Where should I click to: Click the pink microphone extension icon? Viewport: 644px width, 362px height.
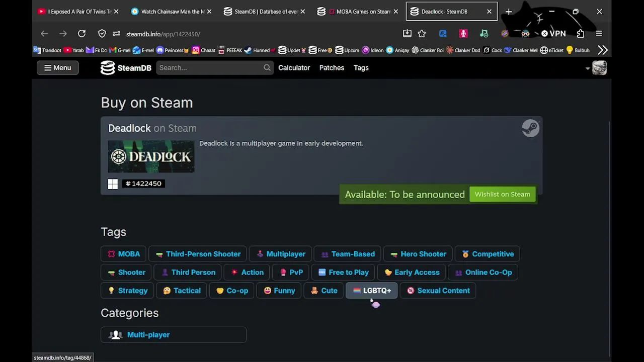463,34
